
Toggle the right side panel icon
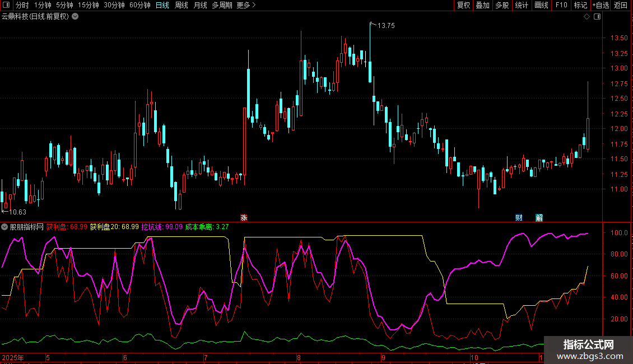tap(597, 17)
